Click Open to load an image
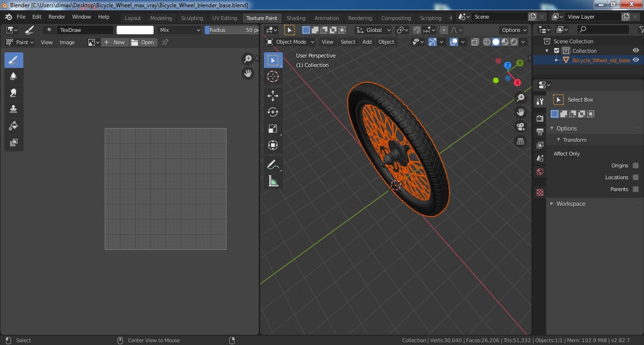Screen dimensions: 644x345 (143, 42)
